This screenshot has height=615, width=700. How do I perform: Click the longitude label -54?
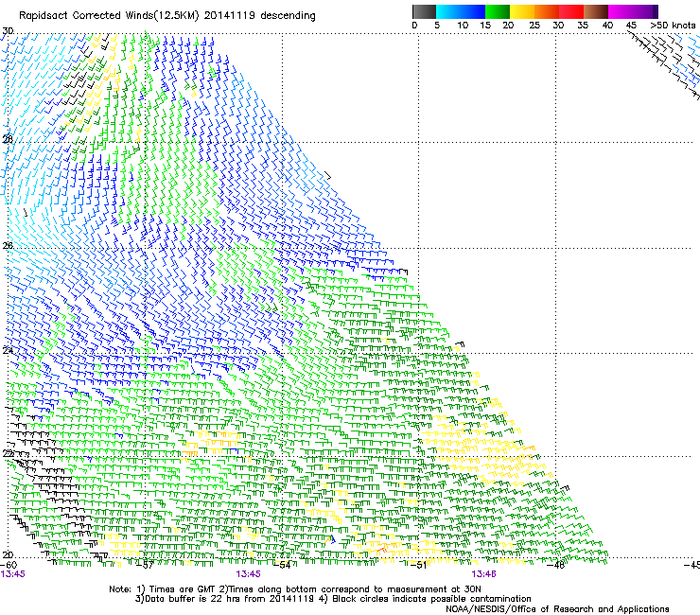coord(282,566)
